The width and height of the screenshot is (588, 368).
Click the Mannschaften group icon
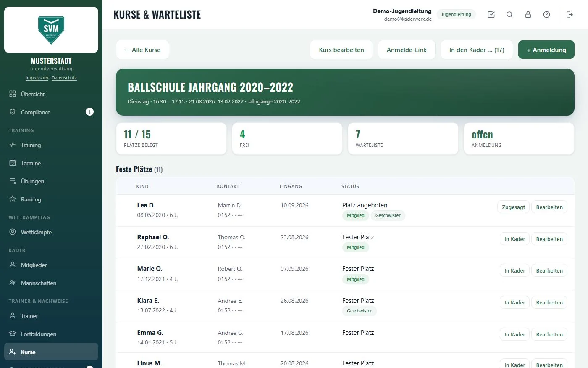coord(13,283)
